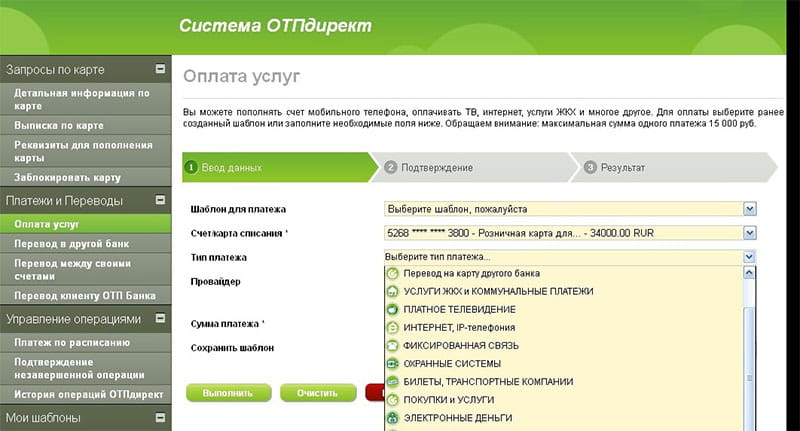
Task: Click camera icon for ОХРАННЫЕ СИСТЕМЫ
Action: 392,364
